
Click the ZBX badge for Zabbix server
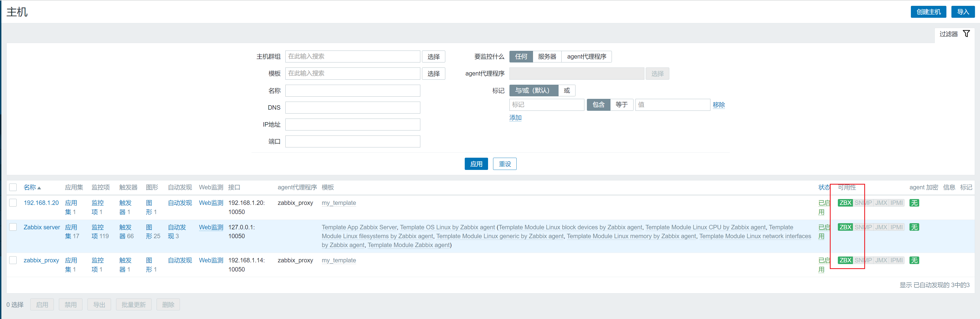[x=845, y=227]
